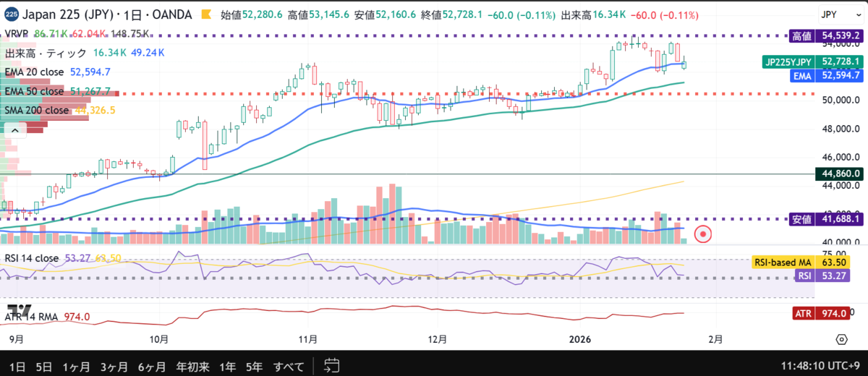Select the 3ヶ月 range tab

pos(114,365)
